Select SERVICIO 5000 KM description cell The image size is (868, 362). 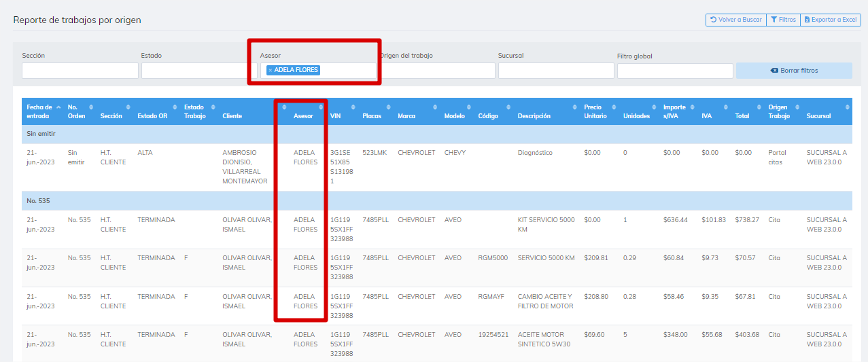(546, 258)
